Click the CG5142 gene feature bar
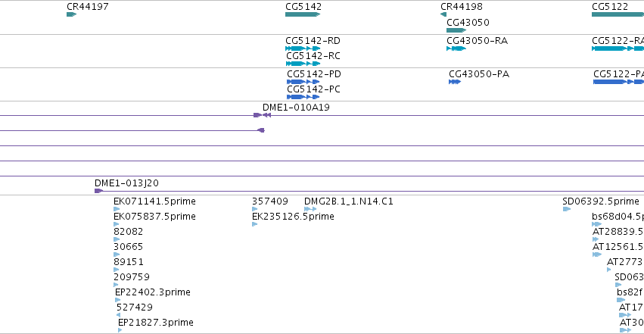This screenshot has height=334, width=644. click(303, 14)
